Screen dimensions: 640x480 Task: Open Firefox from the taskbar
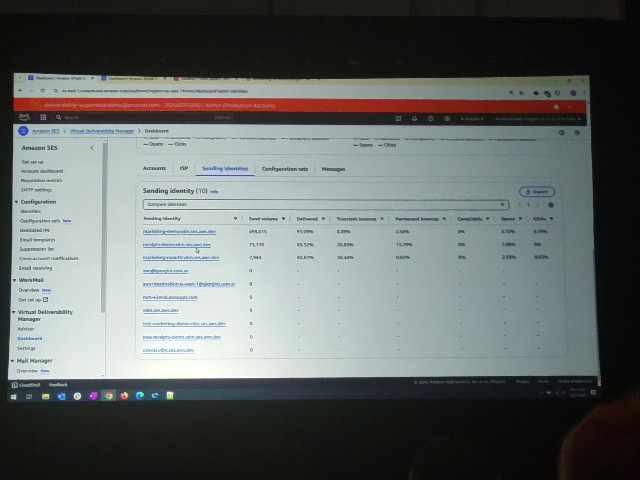(x=124, y=396)
